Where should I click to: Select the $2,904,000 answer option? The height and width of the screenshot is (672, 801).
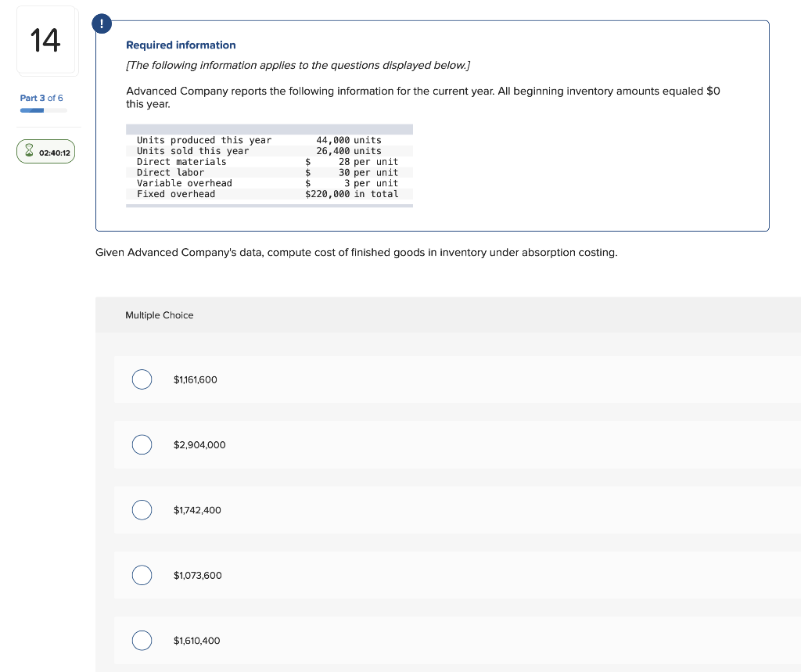click(142, 444)
